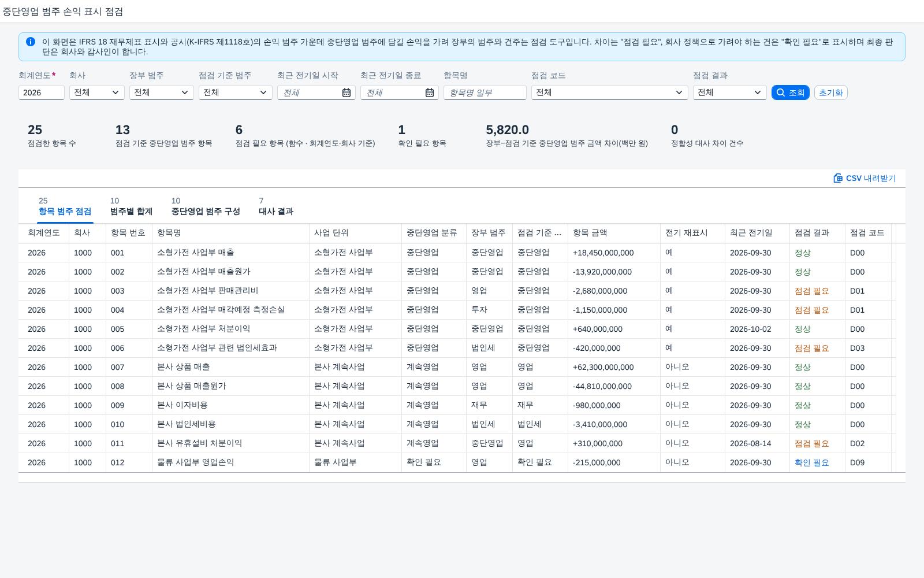
Task: Open calendar picker for 최근 전기일 시작
Action: [x=346, y=92]
